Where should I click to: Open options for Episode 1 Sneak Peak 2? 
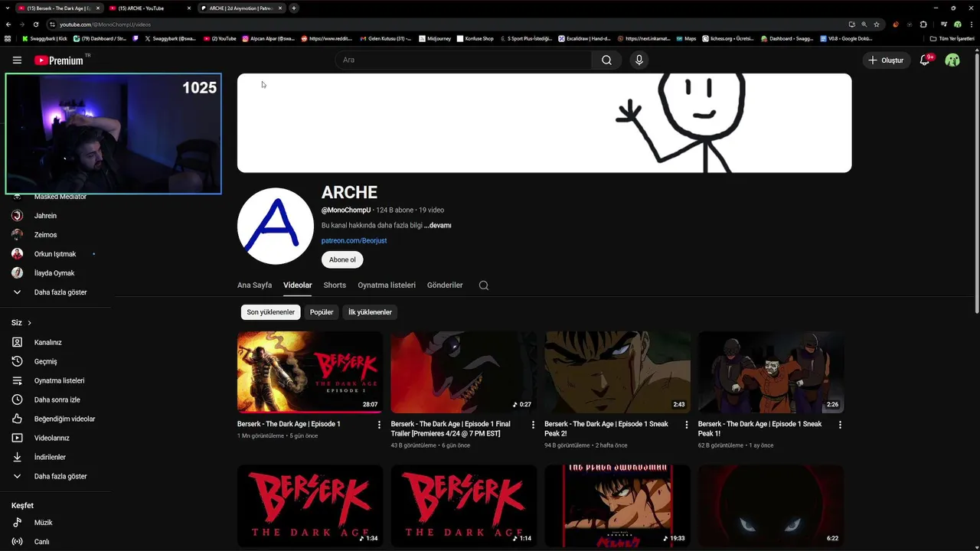(686, 424)
